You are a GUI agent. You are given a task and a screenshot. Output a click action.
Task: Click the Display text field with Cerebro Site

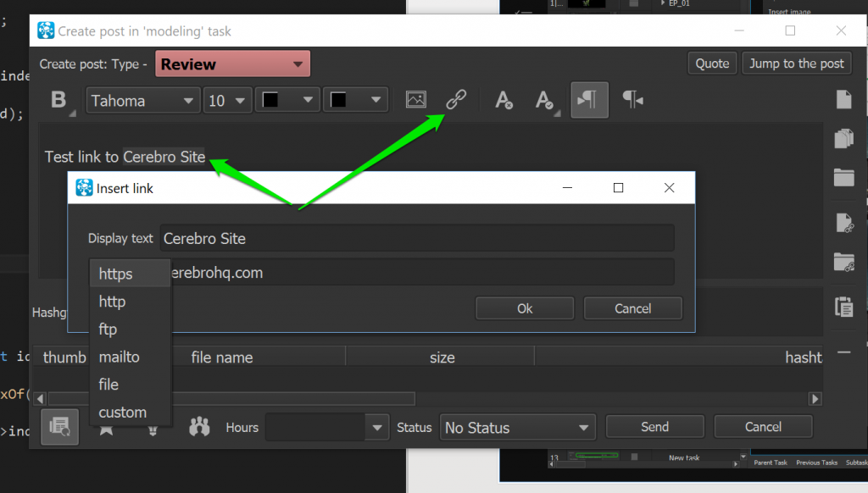click(417, 239)
